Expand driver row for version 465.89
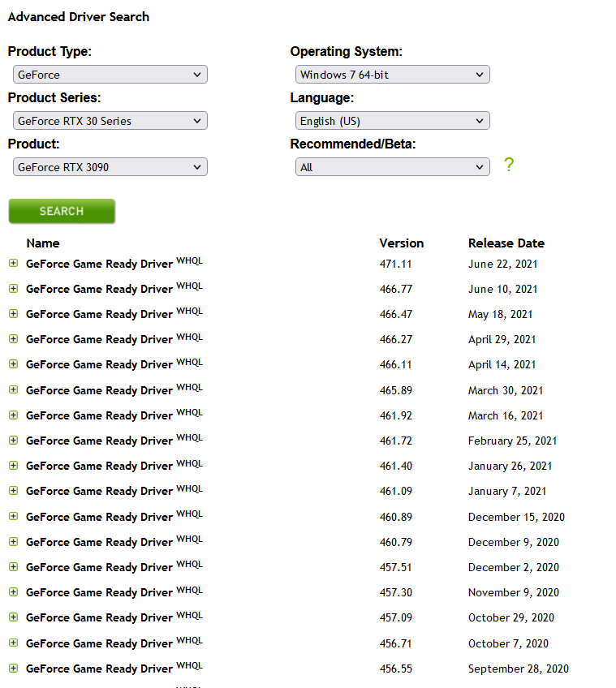This screenshot has height=688, width=616. click(14, 389)
